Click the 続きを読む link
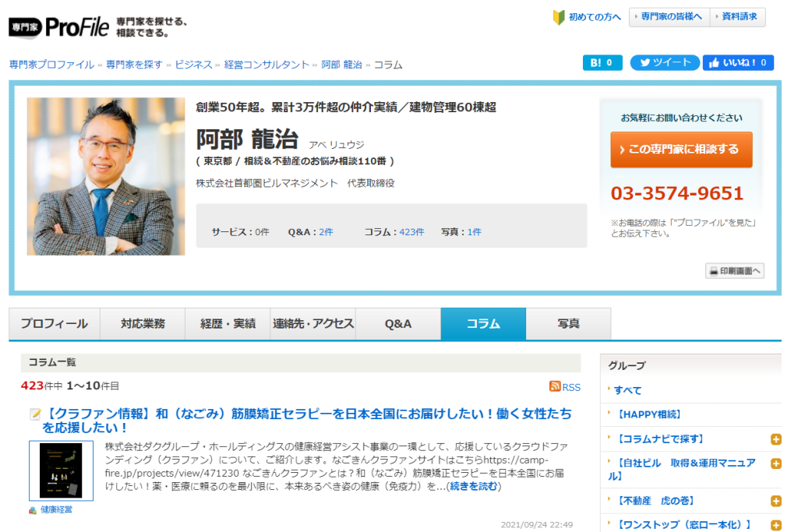Screen dimensions: 798x532 [473, 487]
